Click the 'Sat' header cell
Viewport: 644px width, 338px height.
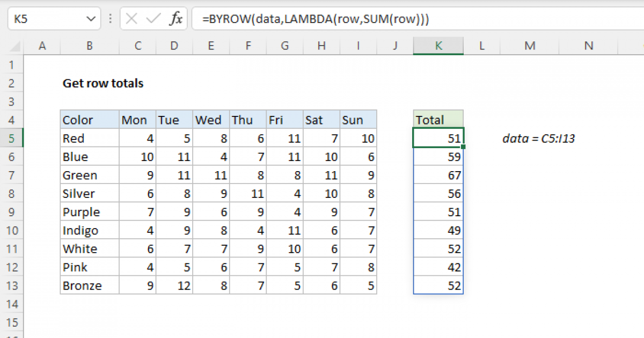321,120
